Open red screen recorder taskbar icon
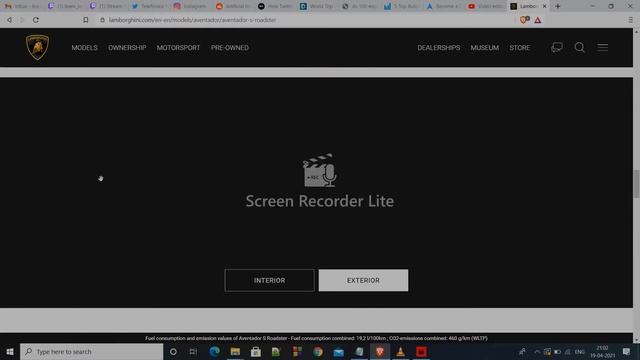Image resolution: width=640 pixels, height=360 pixels. click(421, 351)
